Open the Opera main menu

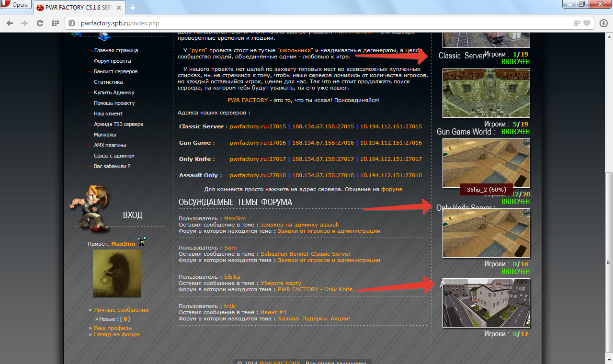point(16,5)
